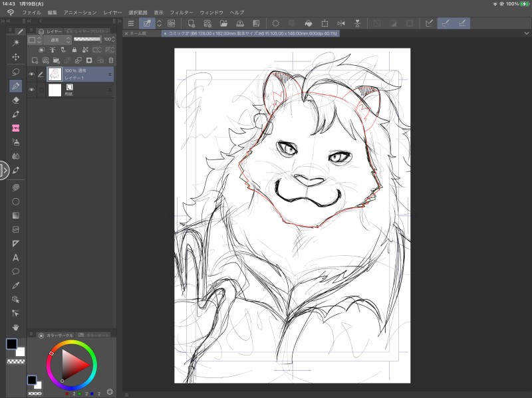The height and width of the screenshot is (398, 532).
Task: Create a layer mask
Action: coord(89,60)
